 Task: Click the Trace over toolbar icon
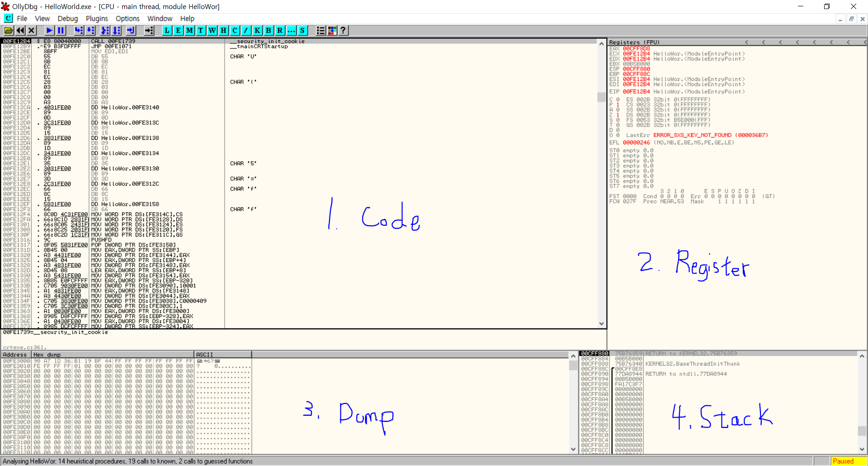(x=117, y=30)
